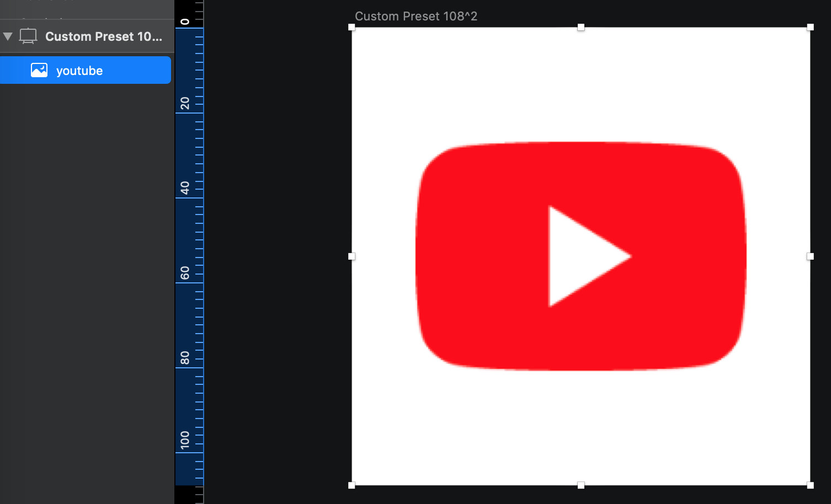
Task: Click the top-center selection handle
Action: click(580, 27)
